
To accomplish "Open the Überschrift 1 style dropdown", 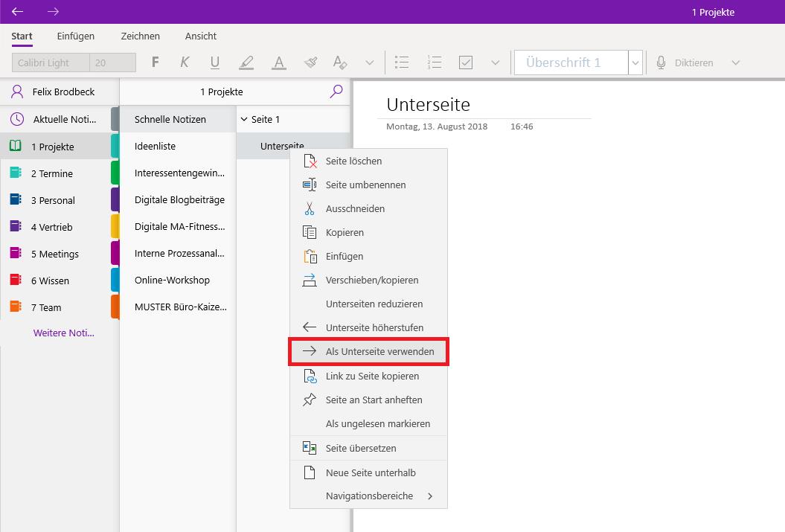I will 635,63.
